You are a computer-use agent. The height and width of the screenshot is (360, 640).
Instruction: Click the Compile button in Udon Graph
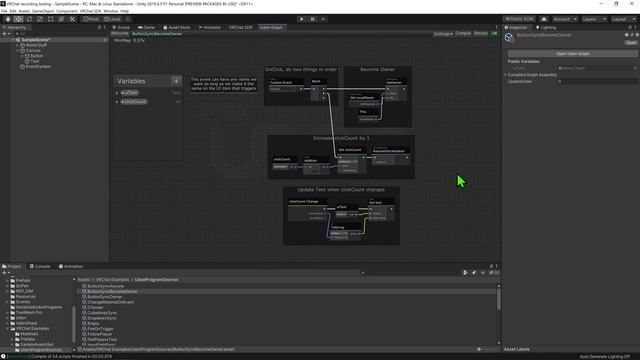463,33
